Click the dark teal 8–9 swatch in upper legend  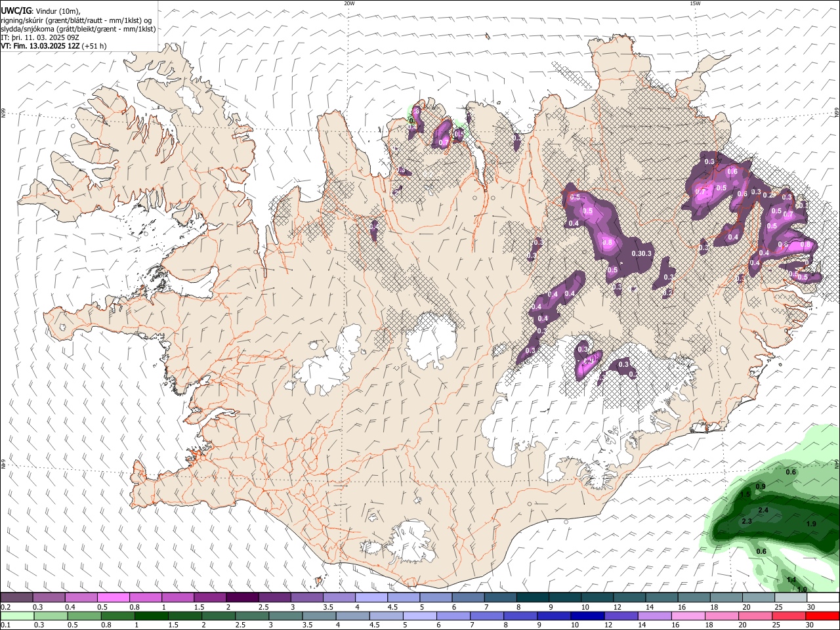pyautogui.click(x=533, y=598)
